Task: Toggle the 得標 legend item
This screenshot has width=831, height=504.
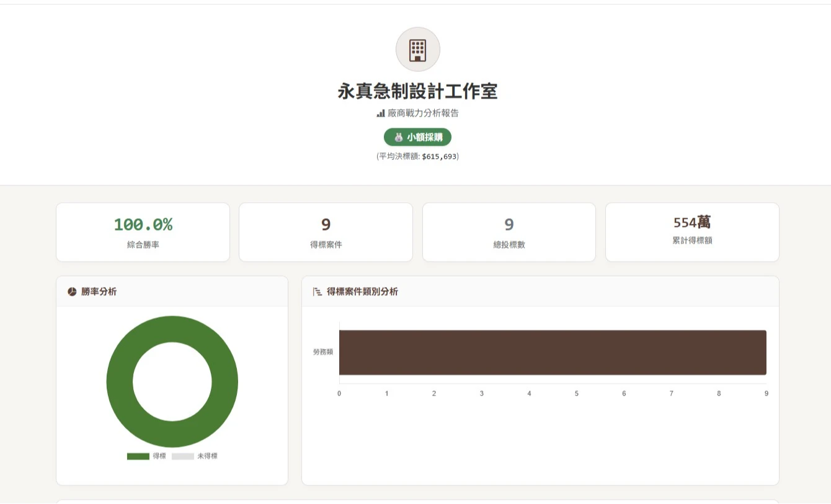Action: click(146, 456)
